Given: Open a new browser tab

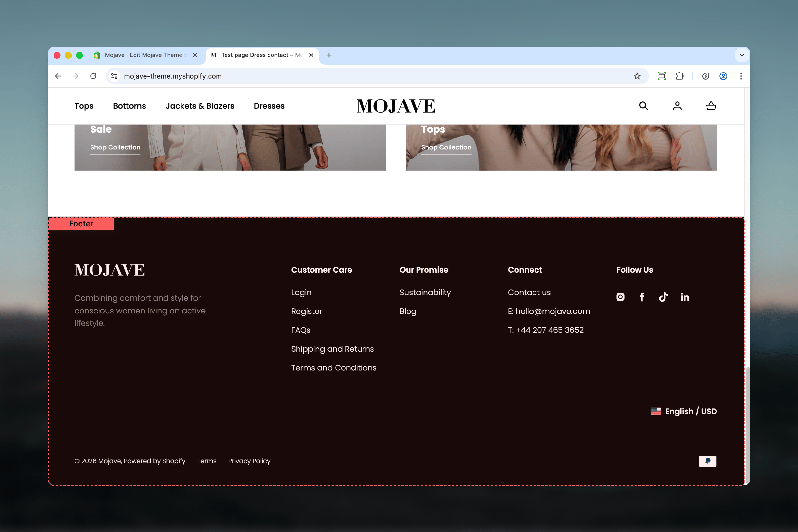Looking at the screenshot, I should 329,55.
